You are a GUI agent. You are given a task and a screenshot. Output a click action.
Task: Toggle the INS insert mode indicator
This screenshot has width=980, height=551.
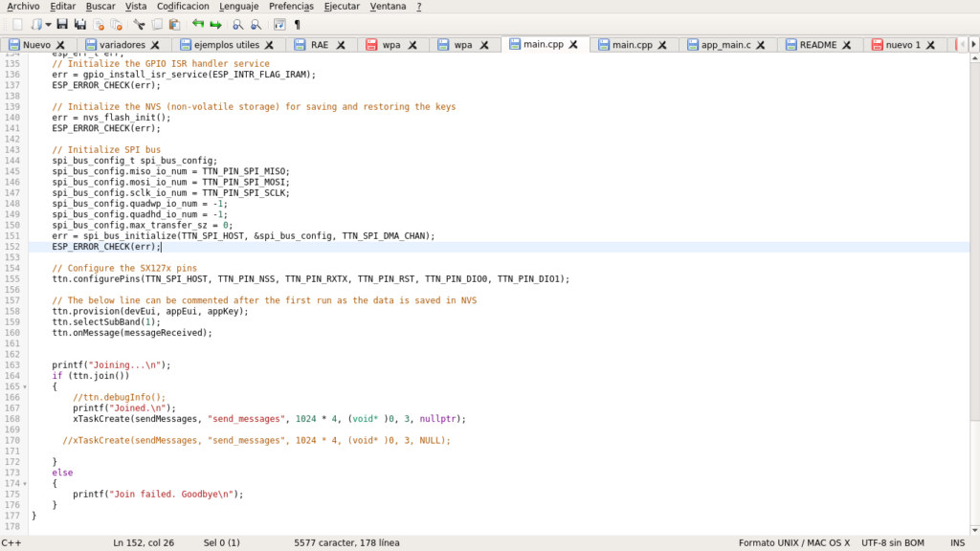point(957,543)
